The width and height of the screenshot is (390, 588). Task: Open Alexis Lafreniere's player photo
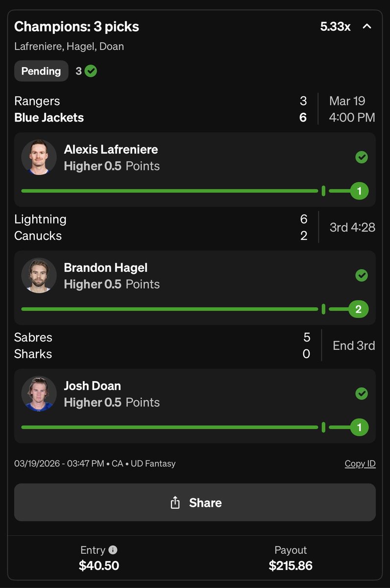[x=39, y=157]
